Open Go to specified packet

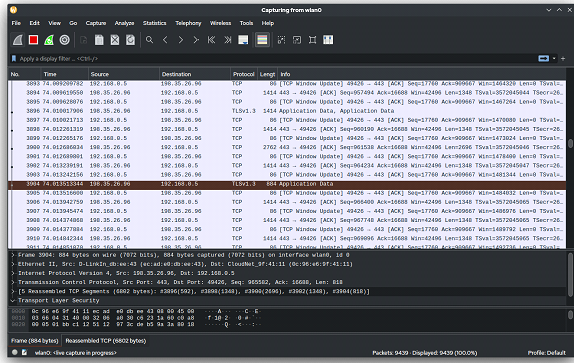point(196,40)
